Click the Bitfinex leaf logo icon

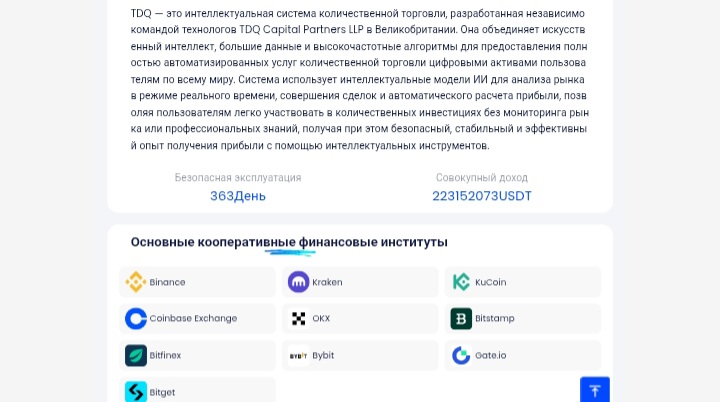point(136,355)
